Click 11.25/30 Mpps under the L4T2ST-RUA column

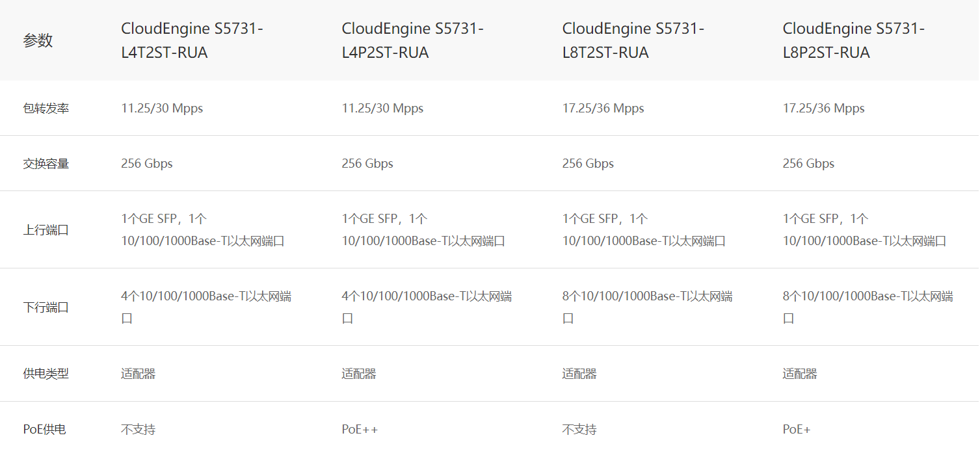point(162,109)
